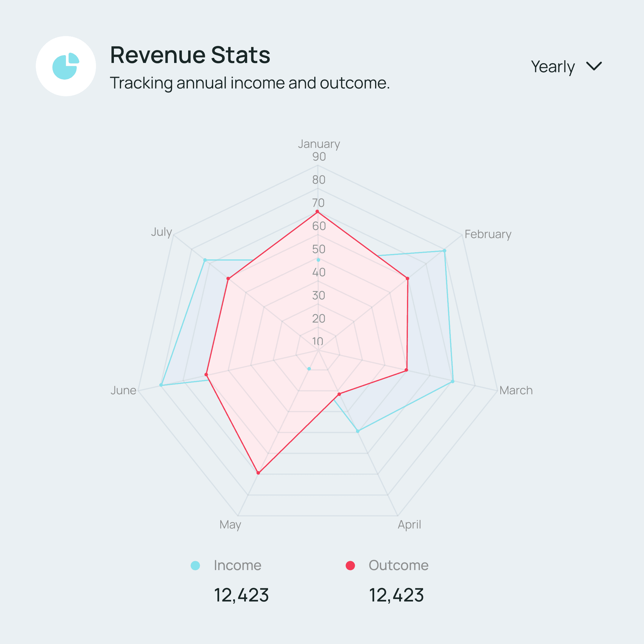Toggle the Income legend dot
This screenshot has width=644, height=644.
point(195,565)
